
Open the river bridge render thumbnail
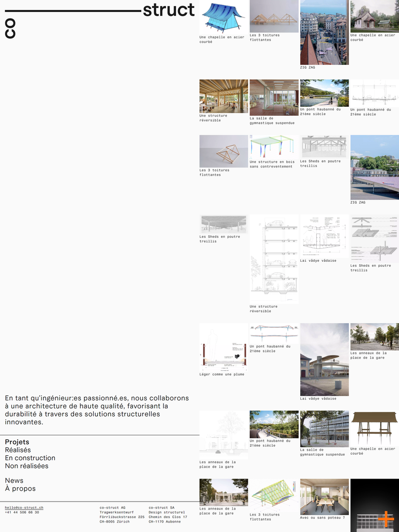coord(324,93)
